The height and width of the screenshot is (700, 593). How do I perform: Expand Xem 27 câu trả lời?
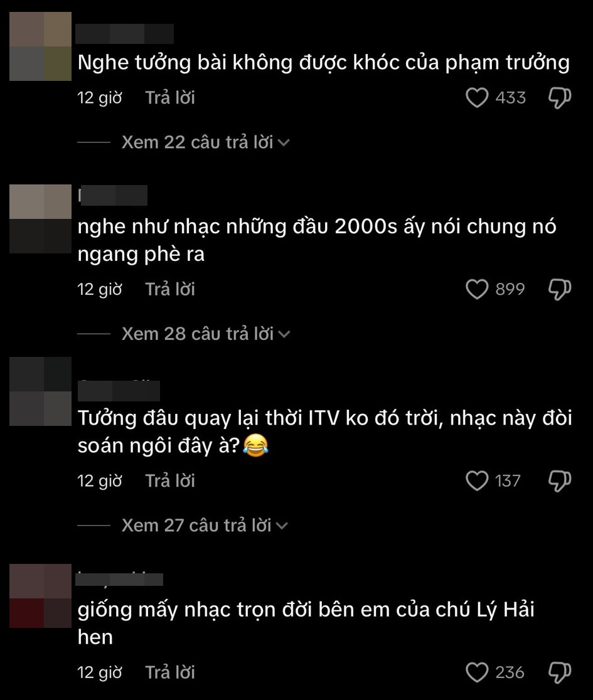[205, 526]
